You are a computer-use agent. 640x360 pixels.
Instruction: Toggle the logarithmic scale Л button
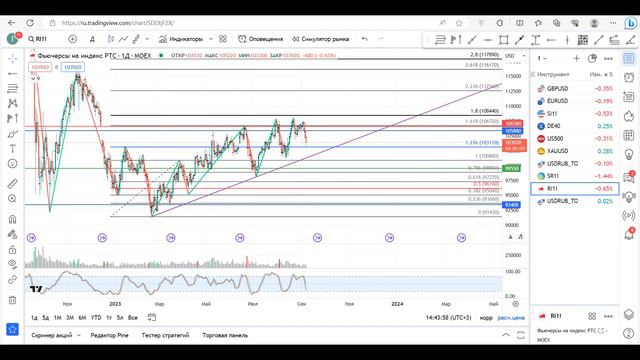click(520, 237)
